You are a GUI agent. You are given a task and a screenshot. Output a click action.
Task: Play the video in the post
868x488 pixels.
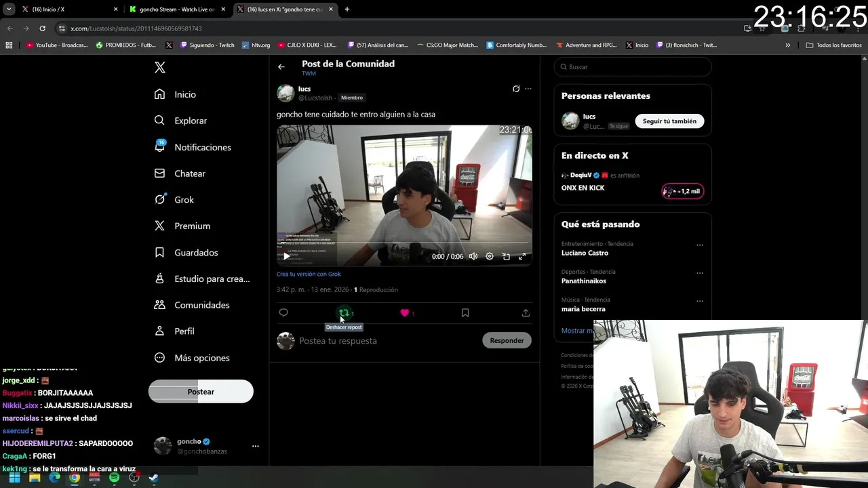pyautogui.click(x=287, y=256)
